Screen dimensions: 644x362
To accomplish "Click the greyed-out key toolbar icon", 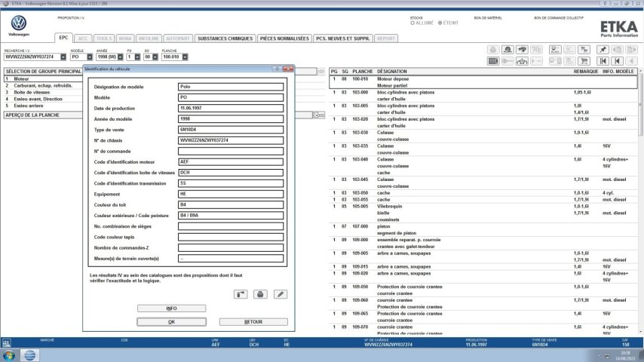I will 508,61.
